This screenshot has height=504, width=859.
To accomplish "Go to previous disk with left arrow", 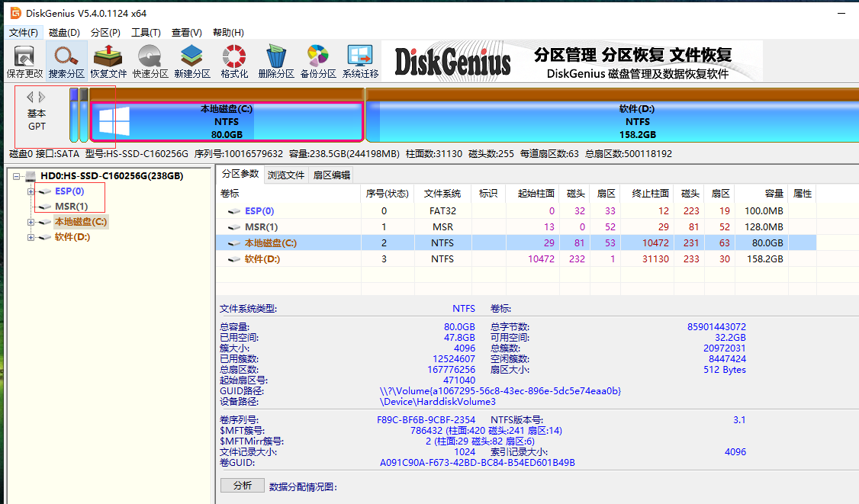I will [30, 97].
